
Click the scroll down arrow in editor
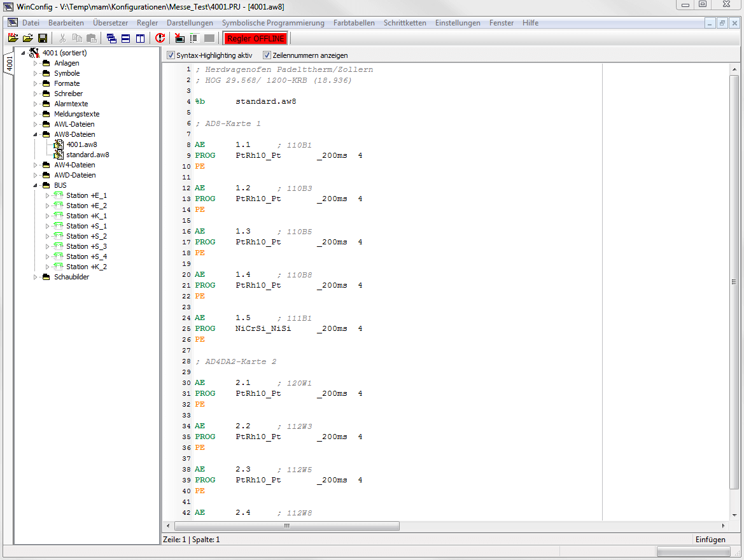pyautogui.click(x=734, y=515)
